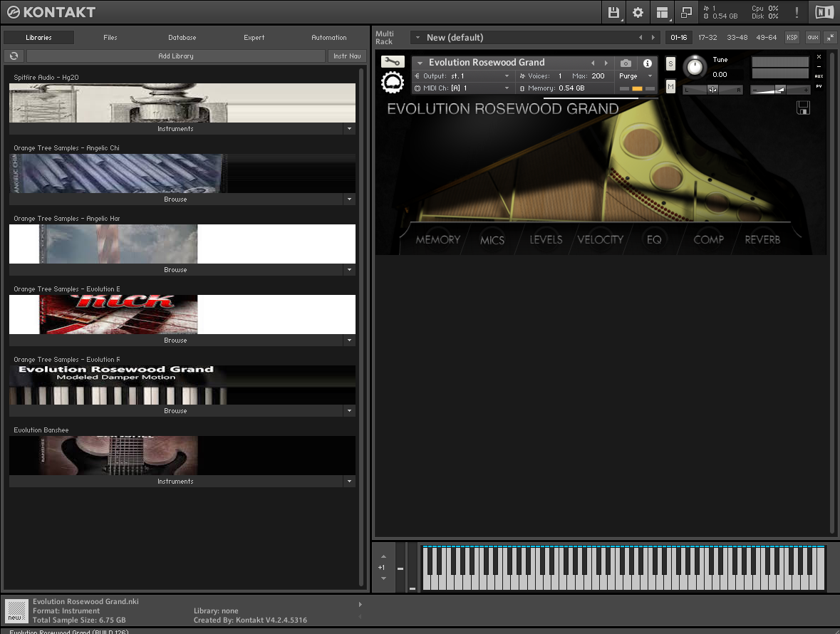The height and width of the screenshot is (634, 840).
Task: Select the Libraries tab
Action: [38, 38]
